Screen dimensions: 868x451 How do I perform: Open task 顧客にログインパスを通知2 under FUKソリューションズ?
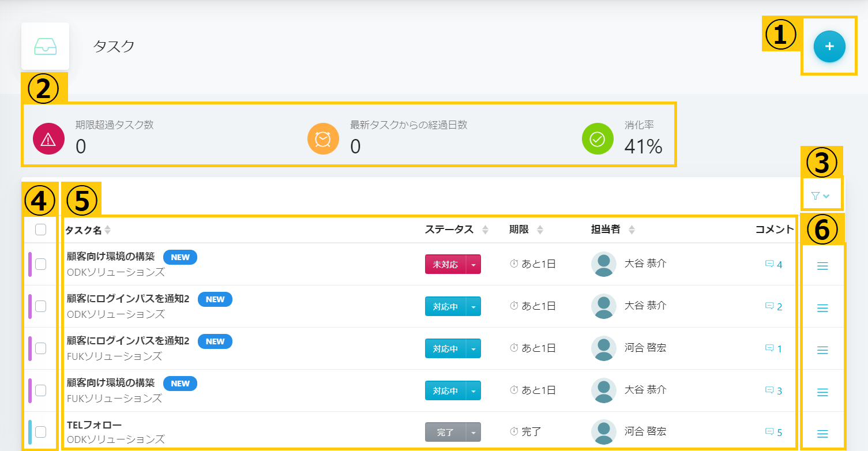pyautogui.click(x=128, y=341)
